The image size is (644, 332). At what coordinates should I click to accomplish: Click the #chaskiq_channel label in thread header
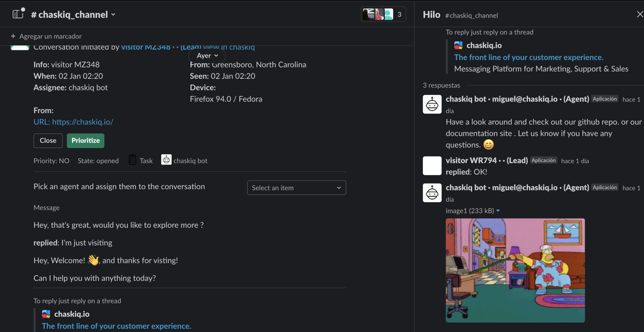pos(471,16)
